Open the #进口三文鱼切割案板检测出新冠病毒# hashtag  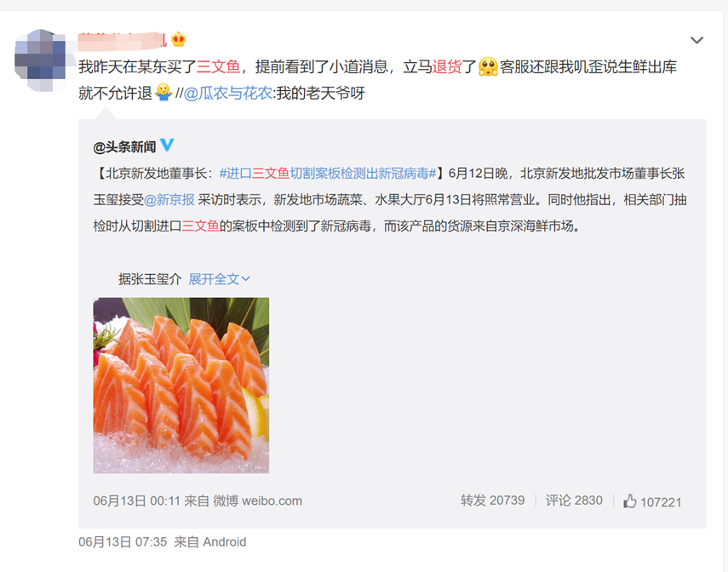pyautogui.click(x=328, y=174)
